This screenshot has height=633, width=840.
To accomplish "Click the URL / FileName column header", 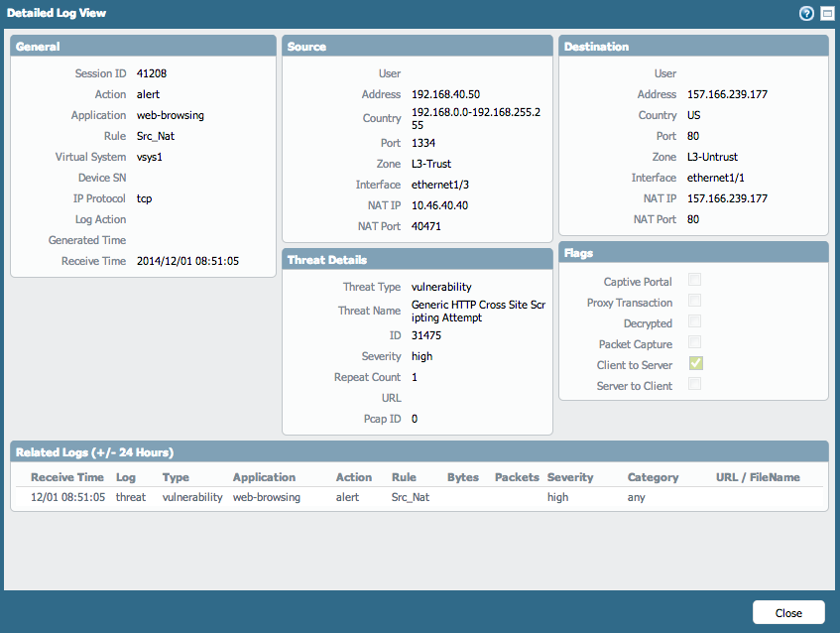I will 758,477.
